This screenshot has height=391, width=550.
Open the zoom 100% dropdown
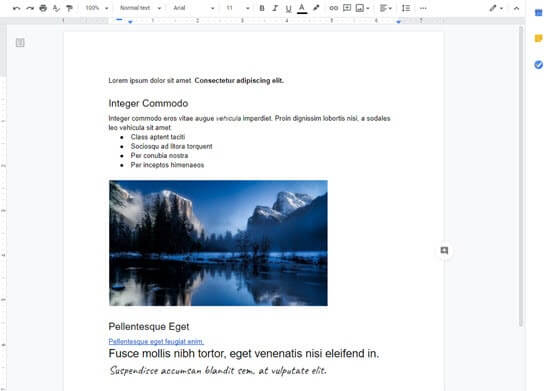pyautogui.click(x=97, y=8)
